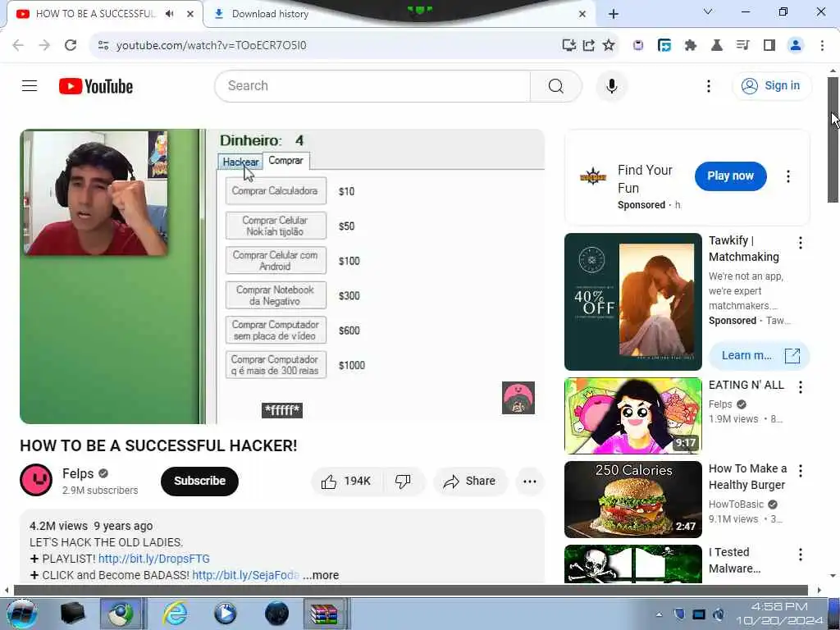Open Chrome extensions puzzle icon

690,45
